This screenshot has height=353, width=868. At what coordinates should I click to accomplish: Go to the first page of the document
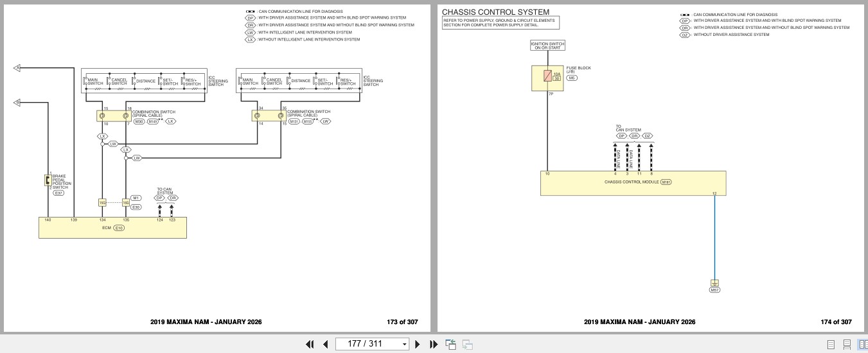click(310, 344)
